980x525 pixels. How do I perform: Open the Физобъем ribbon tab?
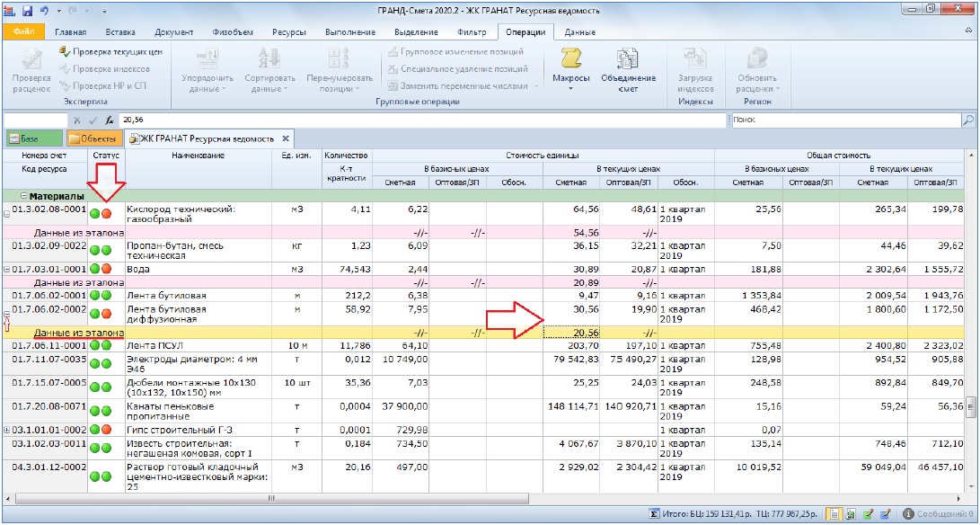click(234, 32)
